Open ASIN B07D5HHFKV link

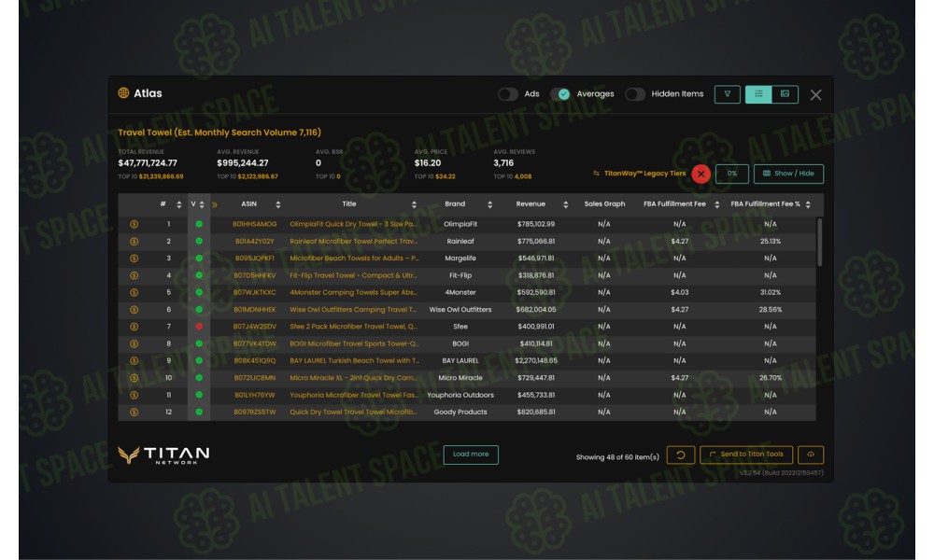click(255, 275)
